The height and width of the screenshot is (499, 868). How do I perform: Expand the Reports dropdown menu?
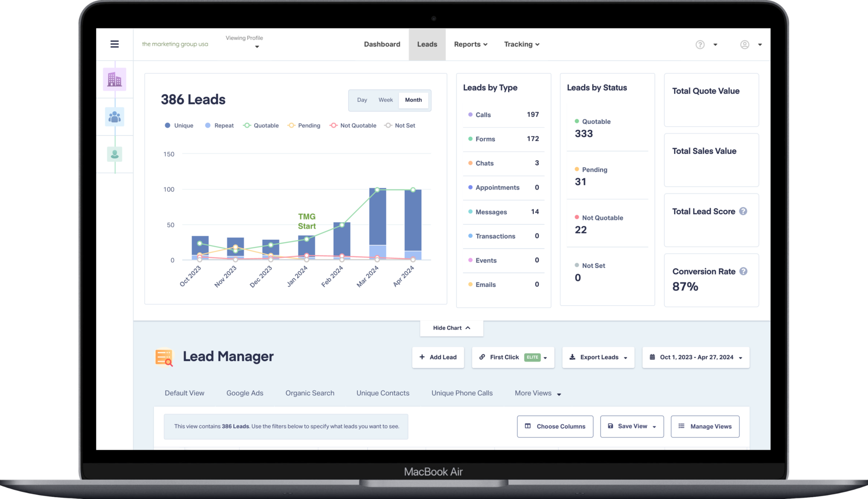coord(470,44)
